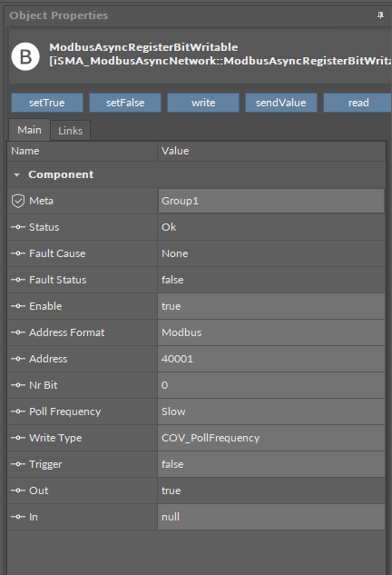Click the slot icon beside Fault Status
This screenshot has width=392, height=575.
click(18, 280)
